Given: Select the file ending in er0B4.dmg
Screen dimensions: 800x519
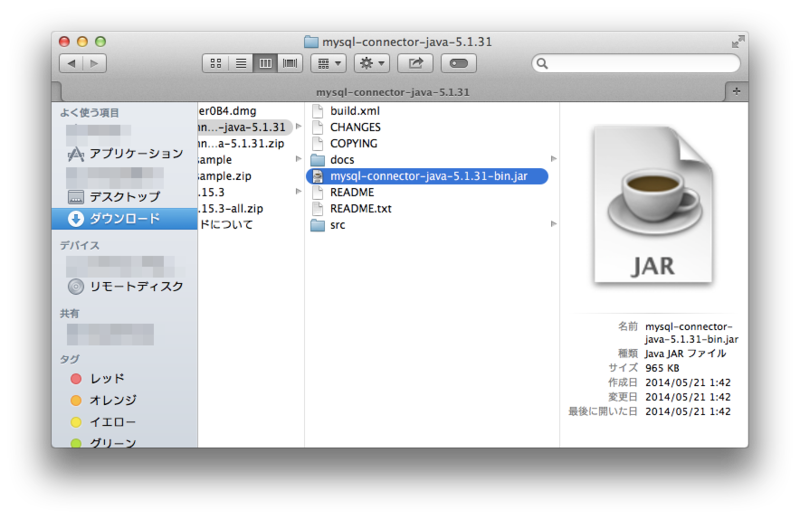Looking at the screenshot, I should [228, 111].
